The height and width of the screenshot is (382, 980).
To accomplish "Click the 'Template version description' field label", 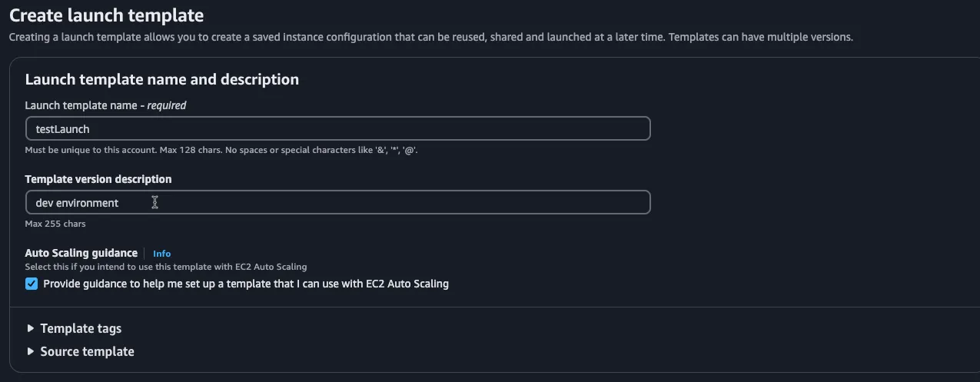I will [98, 179].
